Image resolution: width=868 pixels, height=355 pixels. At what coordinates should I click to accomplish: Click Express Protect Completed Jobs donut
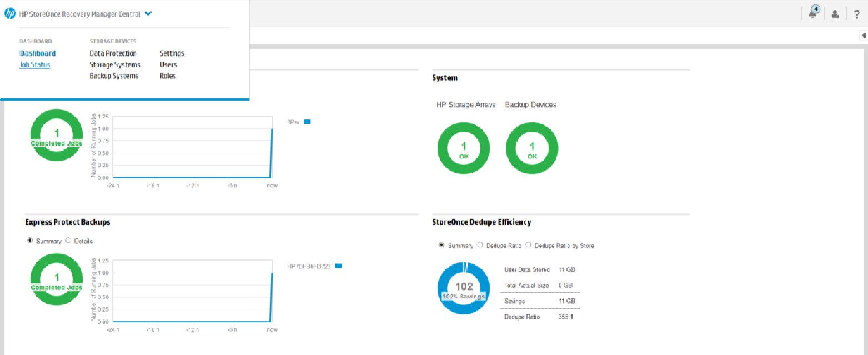coord(56,280)
